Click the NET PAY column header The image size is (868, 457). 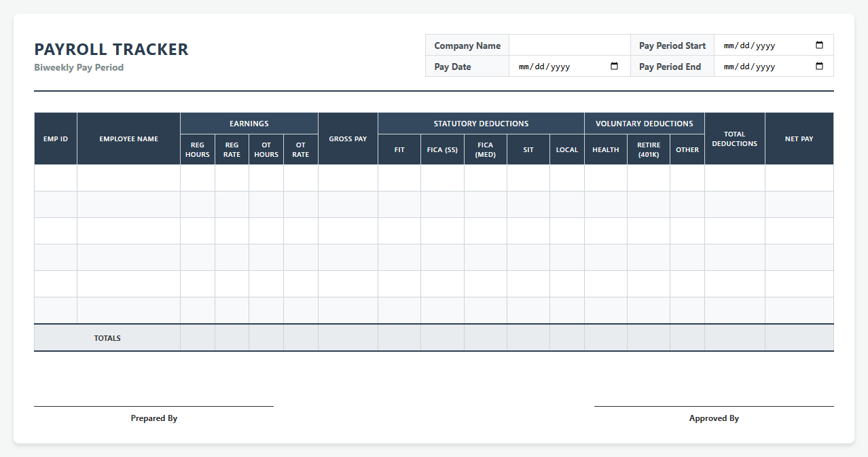799,139
